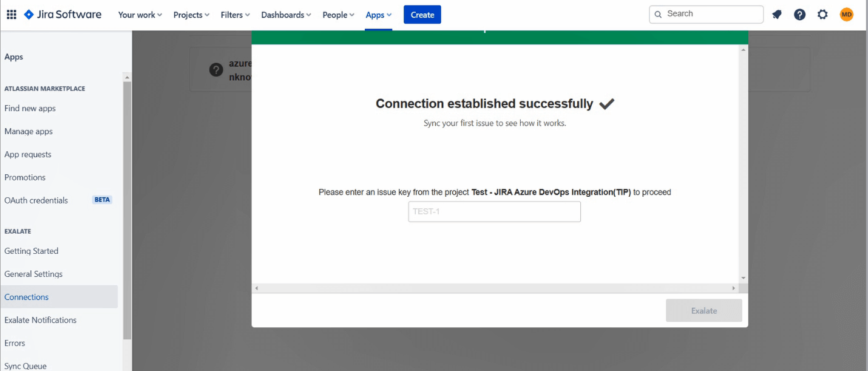Open the settings gear icon

[822, 15]
